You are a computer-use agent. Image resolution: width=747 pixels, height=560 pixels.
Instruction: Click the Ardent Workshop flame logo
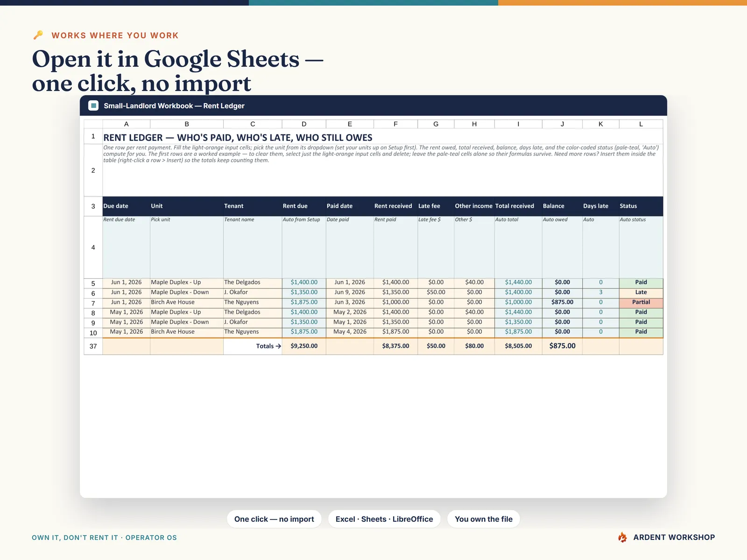622,537
